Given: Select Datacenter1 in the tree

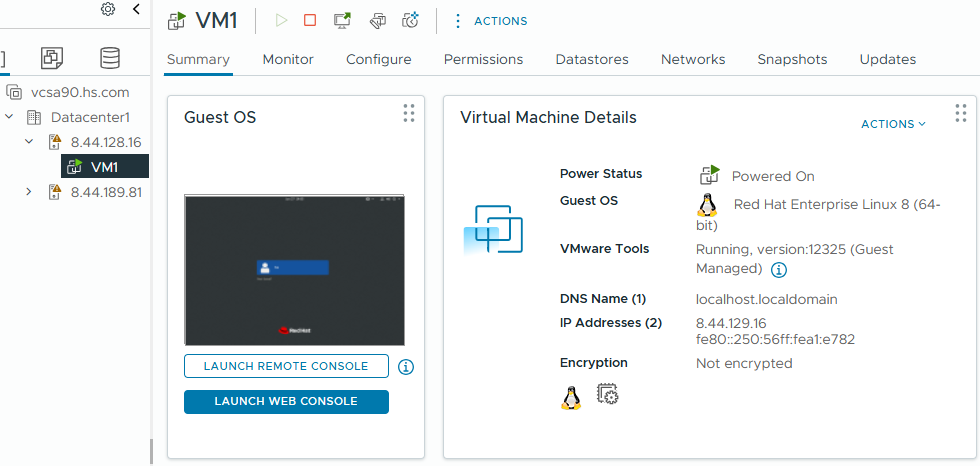Looking at the screenshot, I should (90, 117).
